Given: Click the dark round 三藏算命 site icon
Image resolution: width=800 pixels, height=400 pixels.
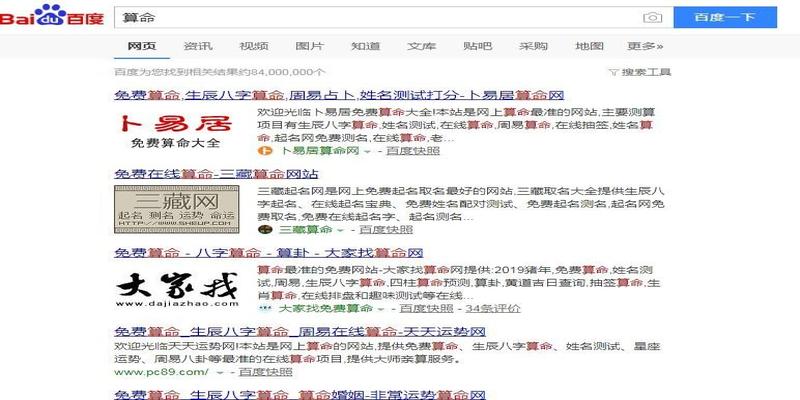Looking at the screenshot, I should click(264, 230).
